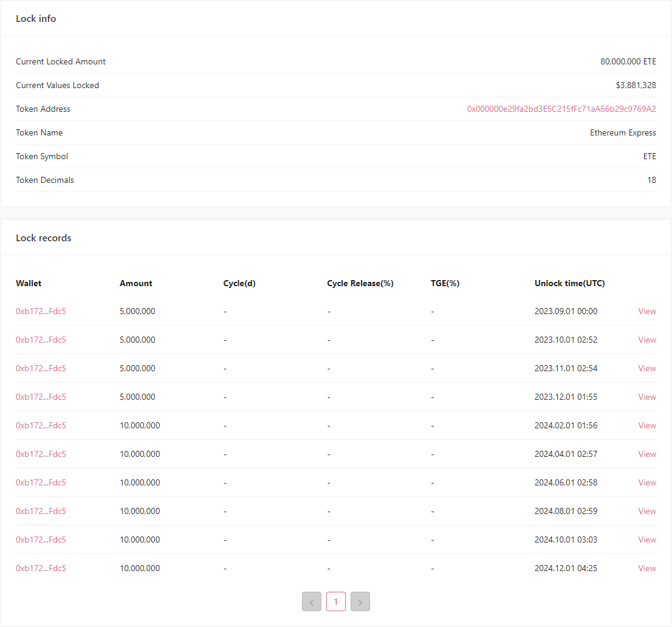Open wallet 0xb172...Fdc5 in 2023.10.01 row
The image size is (672, 627).
click(x=41, y=340)
